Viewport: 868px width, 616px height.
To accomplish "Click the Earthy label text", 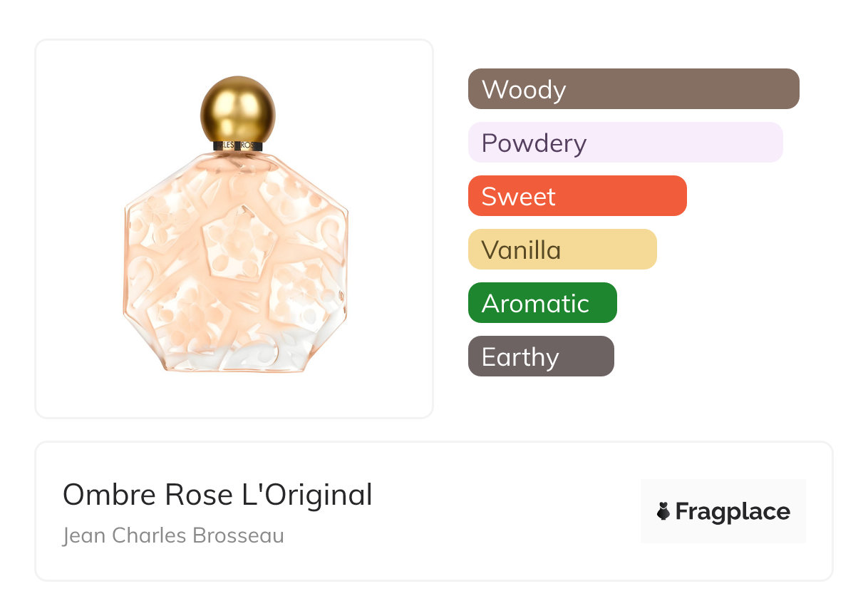I will (520, 357).
